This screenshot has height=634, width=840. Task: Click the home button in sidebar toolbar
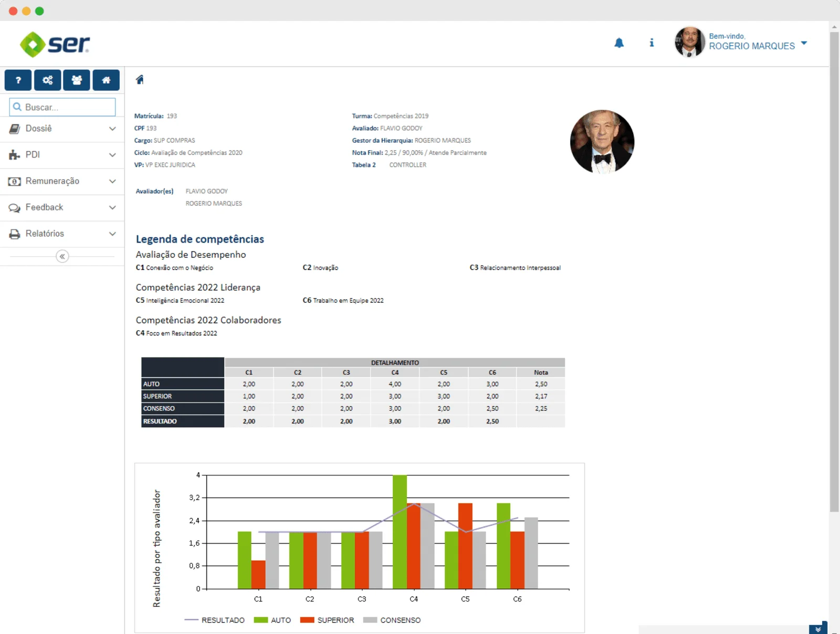tap(106, 80)
